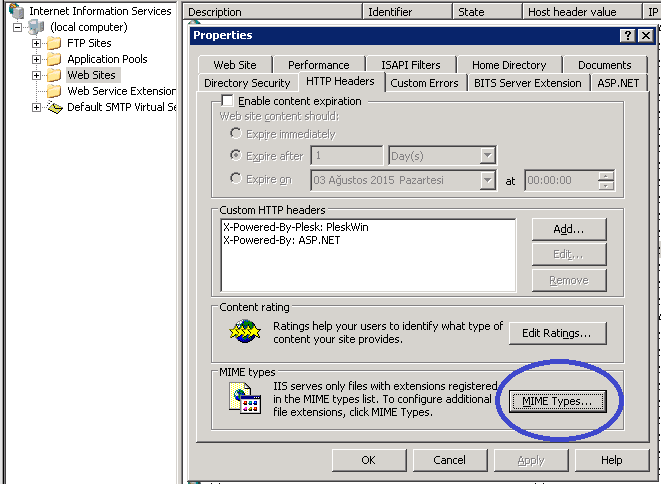Click the MIME Types button

[x=557, y=402]
